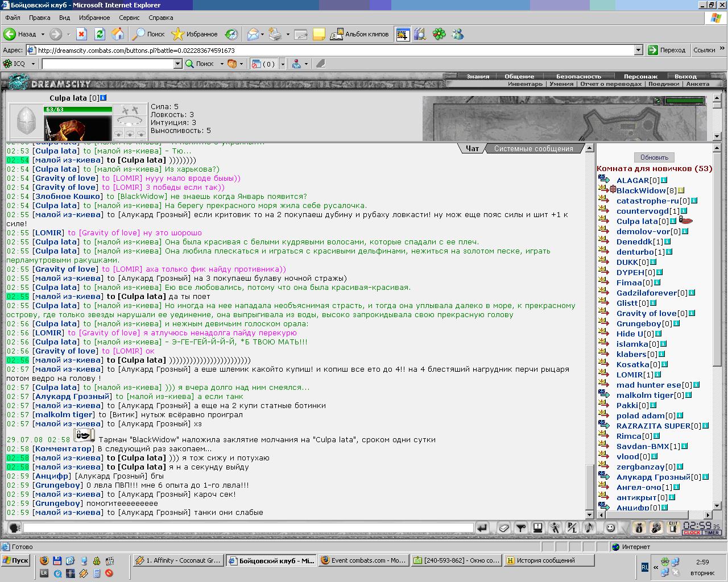The image size is (728, 582).
Task: Click the ICQ search text field
Action: [x=107, y=64]
